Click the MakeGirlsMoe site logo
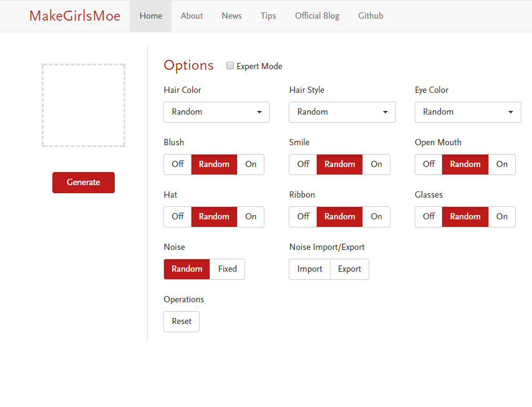 point(75,16)
